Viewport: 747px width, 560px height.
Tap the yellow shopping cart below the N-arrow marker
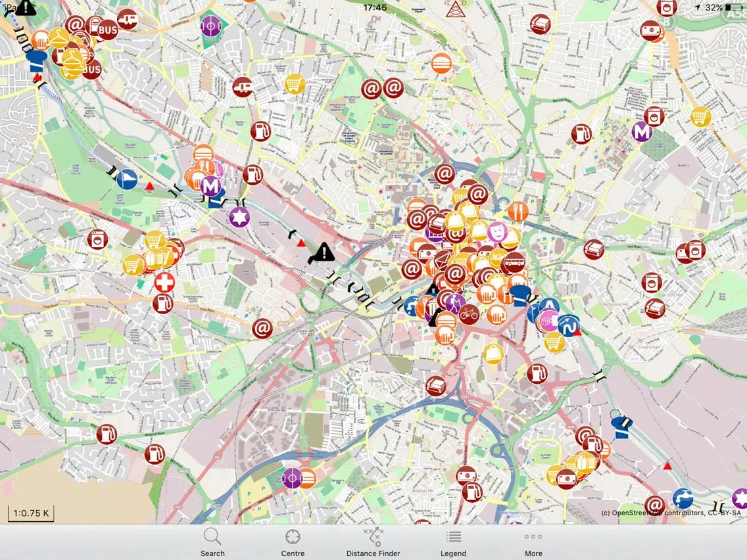(x=554, y=342)
